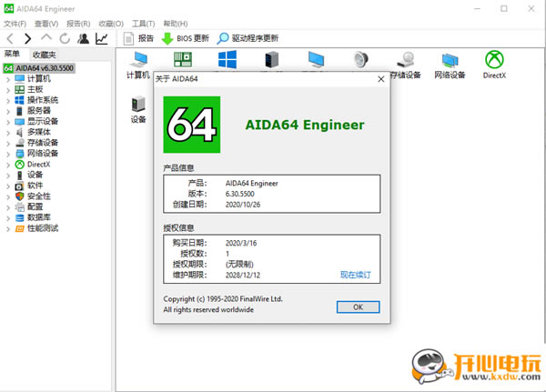Expand the 网络设备 tree node

[x=8, y=155]
